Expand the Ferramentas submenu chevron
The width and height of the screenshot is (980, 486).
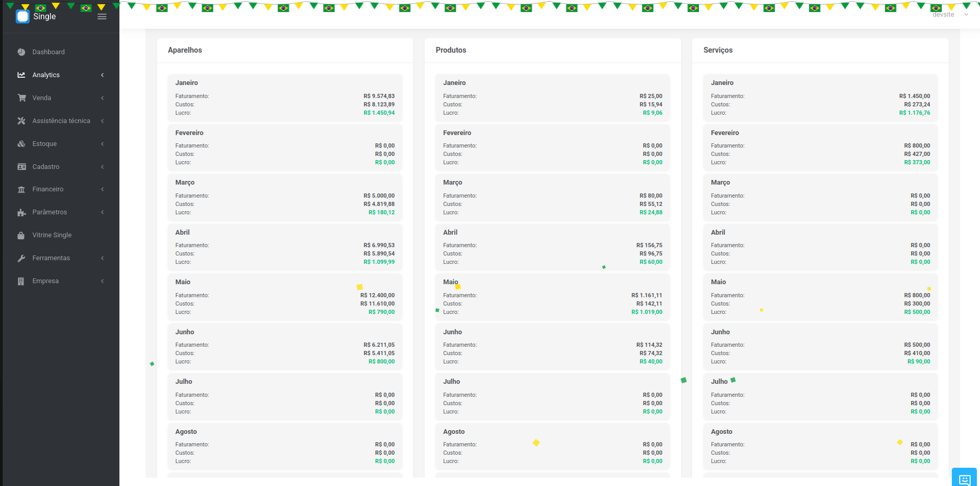(102, 258)
